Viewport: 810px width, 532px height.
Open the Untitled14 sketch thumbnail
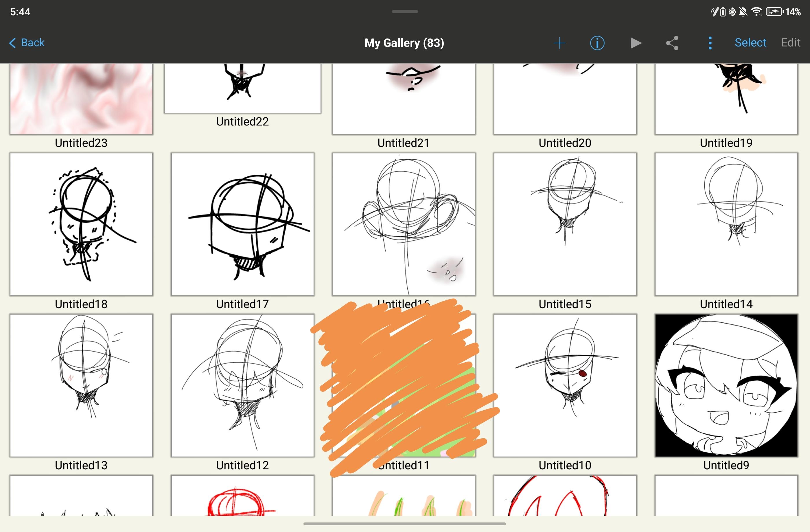point(726,224)
